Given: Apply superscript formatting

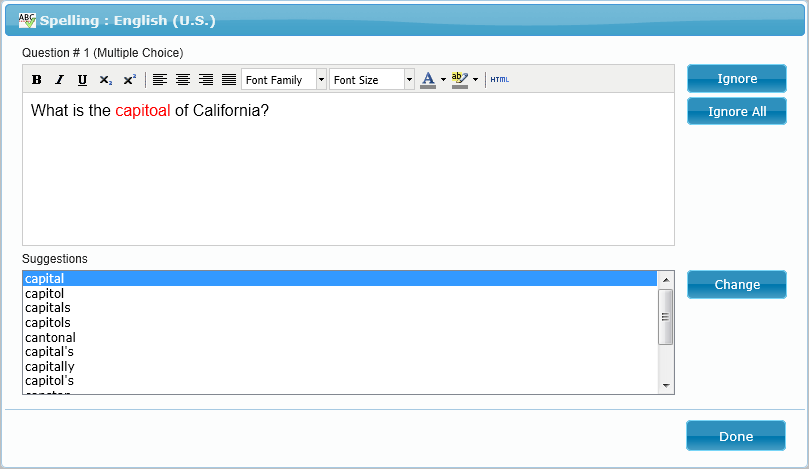Looking at the screenshot, I should (x=129, y=80).
